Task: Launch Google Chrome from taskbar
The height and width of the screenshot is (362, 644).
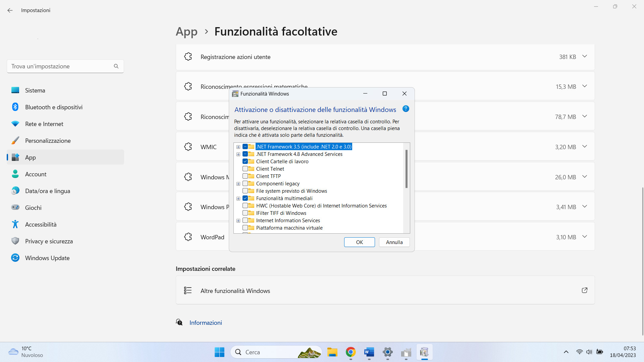Action: [351, 352]
